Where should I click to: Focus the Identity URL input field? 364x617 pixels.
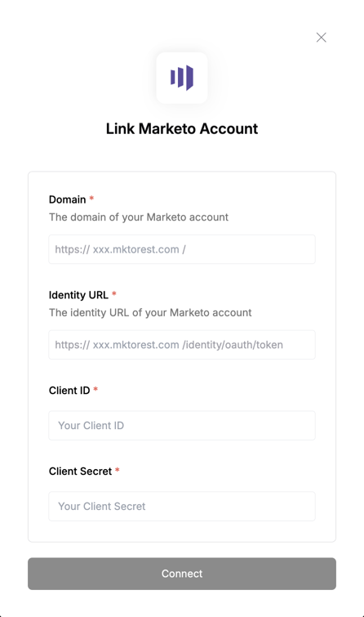[182, 345]
